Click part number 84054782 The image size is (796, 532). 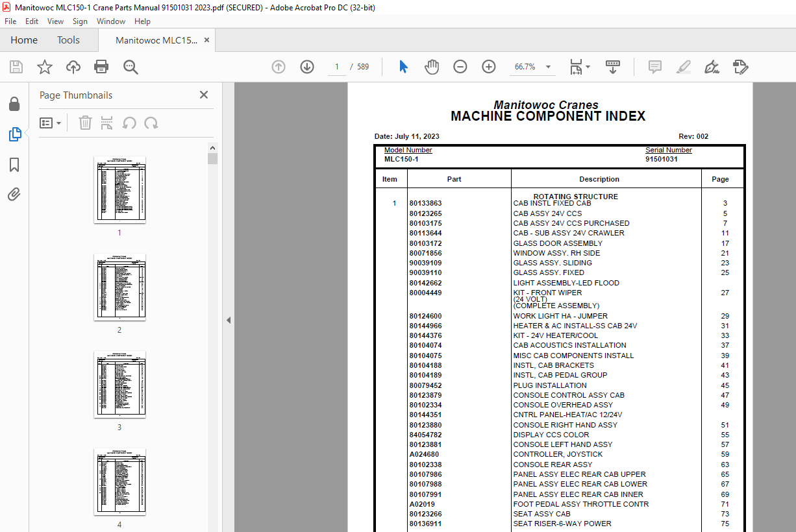click(x=425, y=435)
